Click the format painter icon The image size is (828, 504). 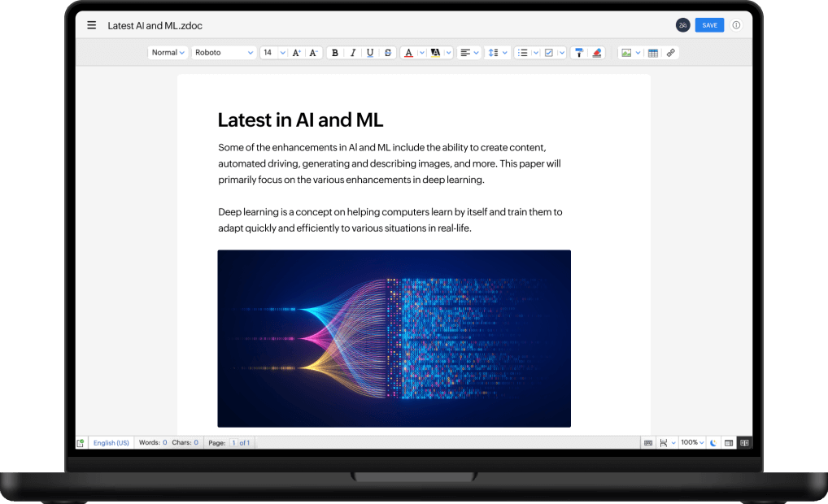pos(579,53)
